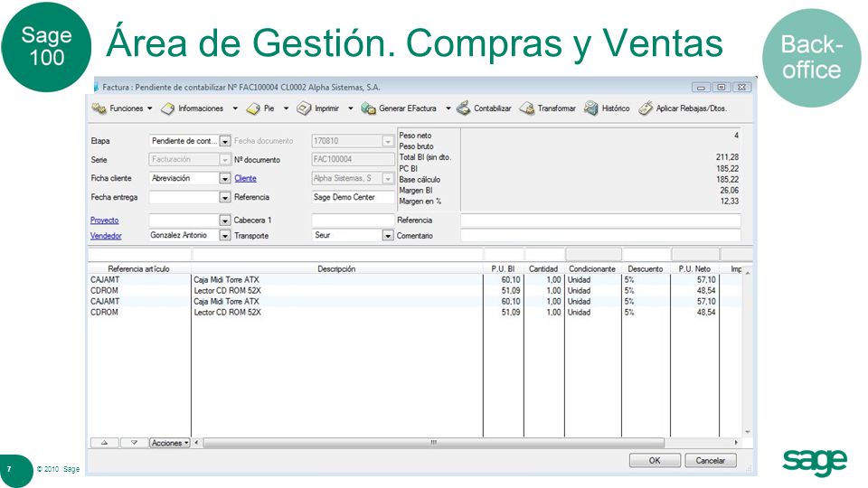Click the move line down arrow button
868x488 pixels.
click(x=134, y=443)
